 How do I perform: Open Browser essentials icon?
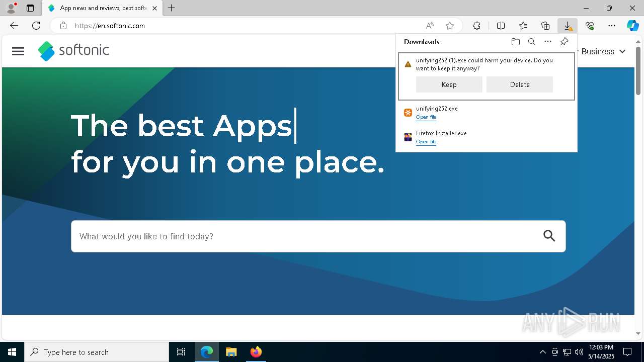[x=590, y=26]
